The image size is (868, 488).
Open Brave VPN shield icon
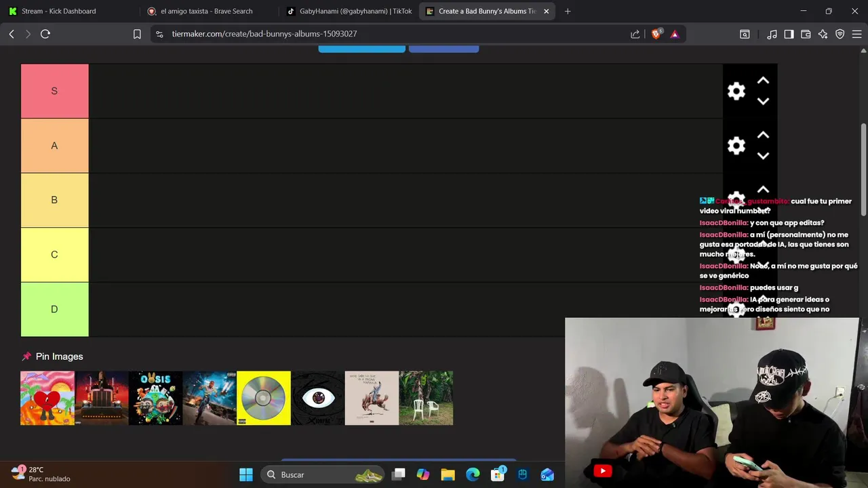pos(840,34)
